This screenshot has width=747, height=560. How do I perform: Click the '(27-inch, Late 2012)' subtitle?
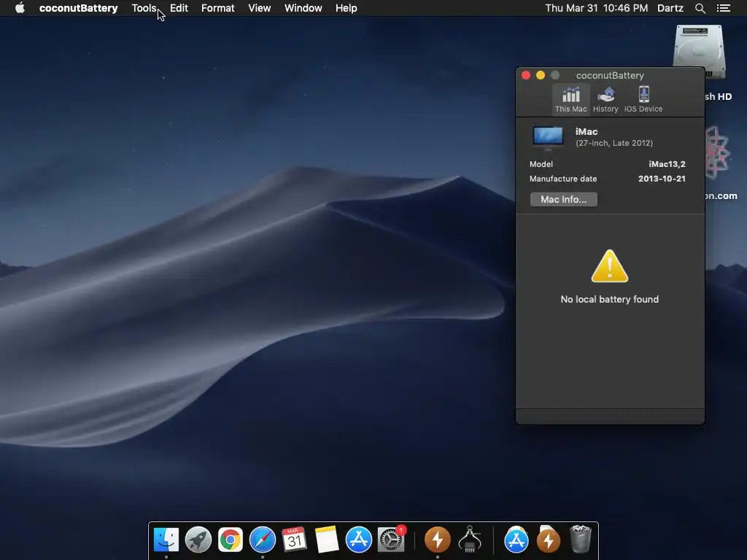614,144
